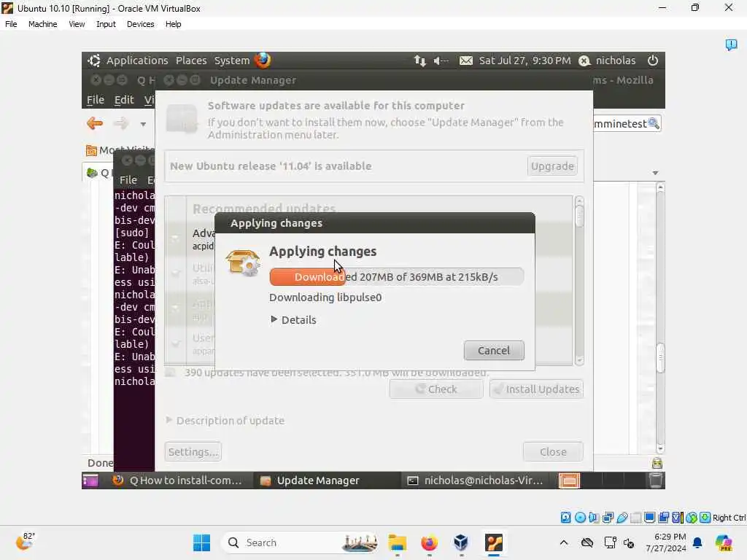Click the Sat Jul 27 clock in panel

point(525,61)
